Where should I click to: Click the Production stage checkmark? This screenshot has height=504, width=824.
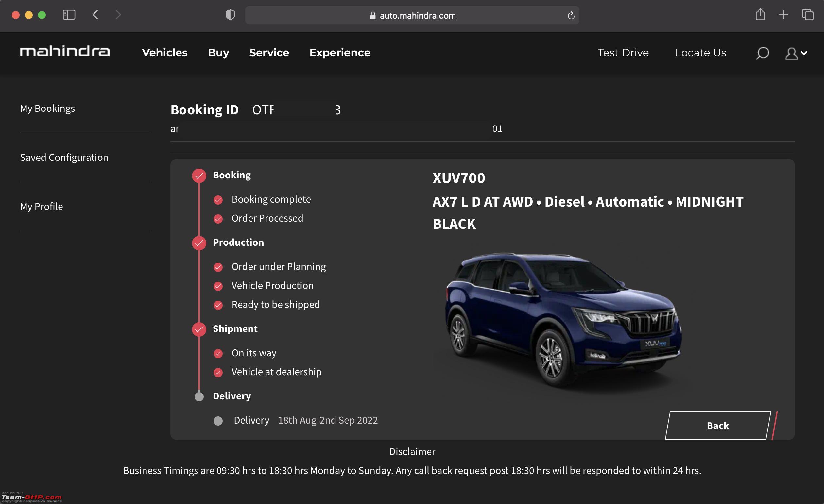[199, 243]
